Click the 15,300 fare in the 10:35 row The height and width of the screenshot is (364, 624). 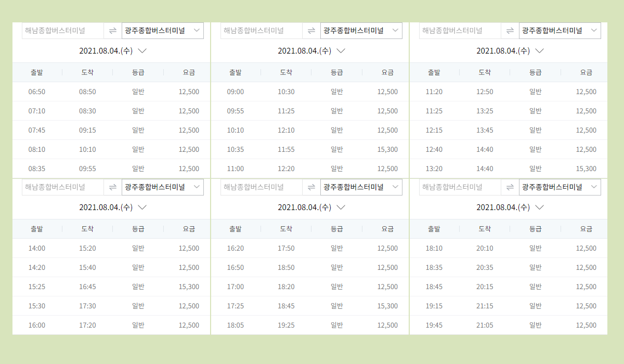coord(387,149)
